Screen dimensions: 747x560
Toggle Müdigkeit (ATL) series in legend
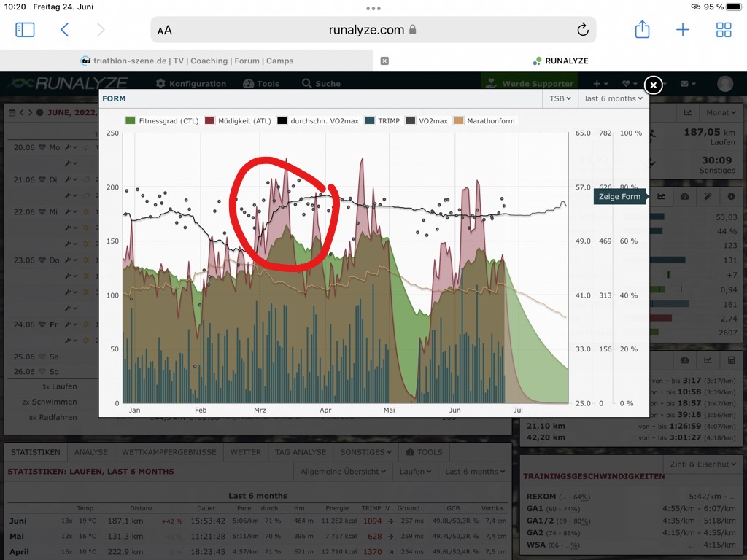point(238,121)
